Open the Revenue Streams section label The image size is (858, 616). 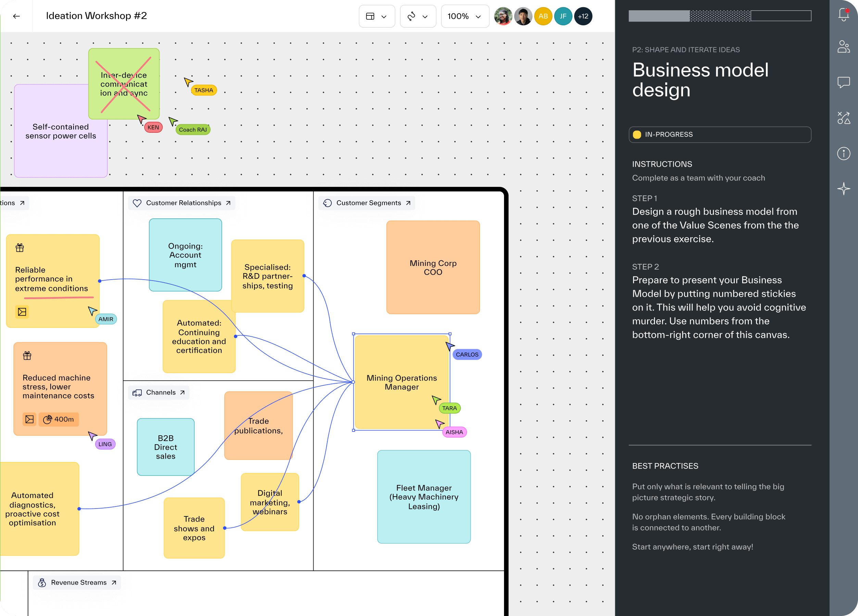[x=77, y=582]
